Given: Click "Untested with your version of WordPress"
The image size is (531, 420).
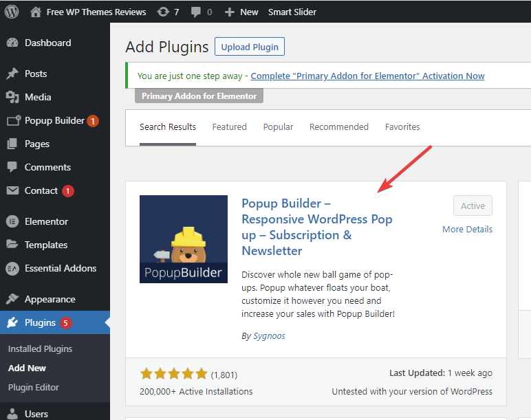Looking at the screenshot, I should [x=412, y=391].
